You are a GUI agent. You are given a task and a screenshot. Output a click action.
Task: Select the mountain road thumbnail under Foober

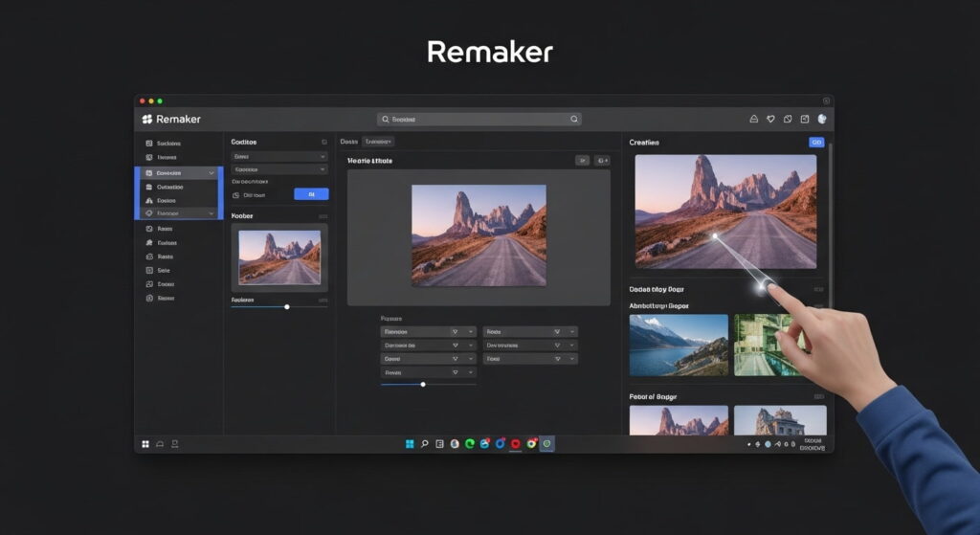(279, 256)
